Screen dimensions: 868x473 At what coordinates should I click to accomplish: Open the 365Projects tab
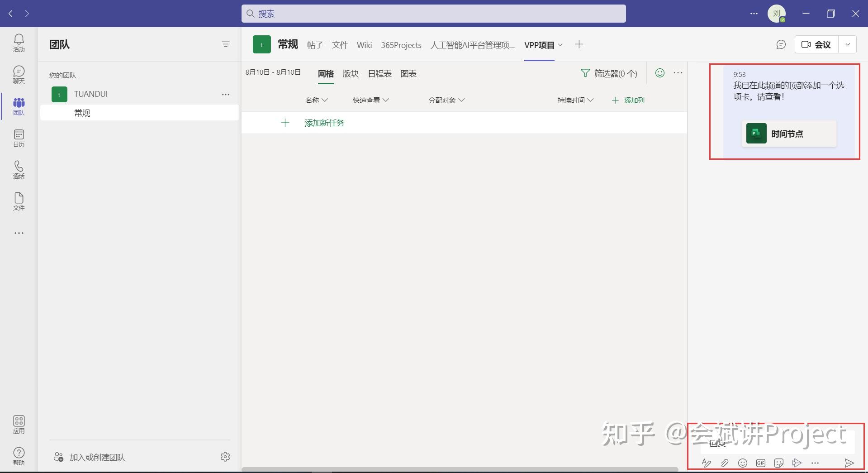[x=401, y=45]
